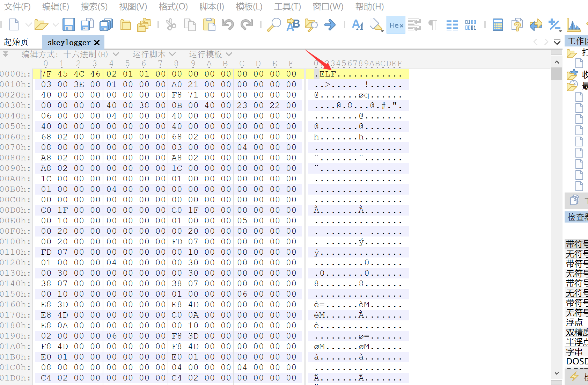Click the favorites star folder icon
The image size is (588, 385).
pyautogui.click(x=572, y=75)
